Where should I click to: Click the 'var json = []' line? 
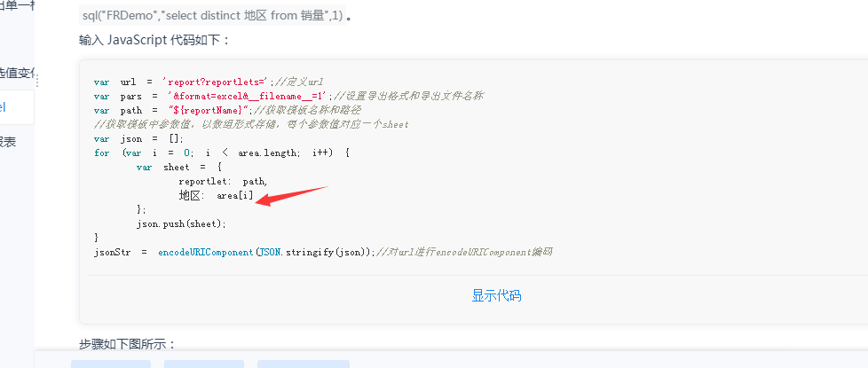click(138, 138)
